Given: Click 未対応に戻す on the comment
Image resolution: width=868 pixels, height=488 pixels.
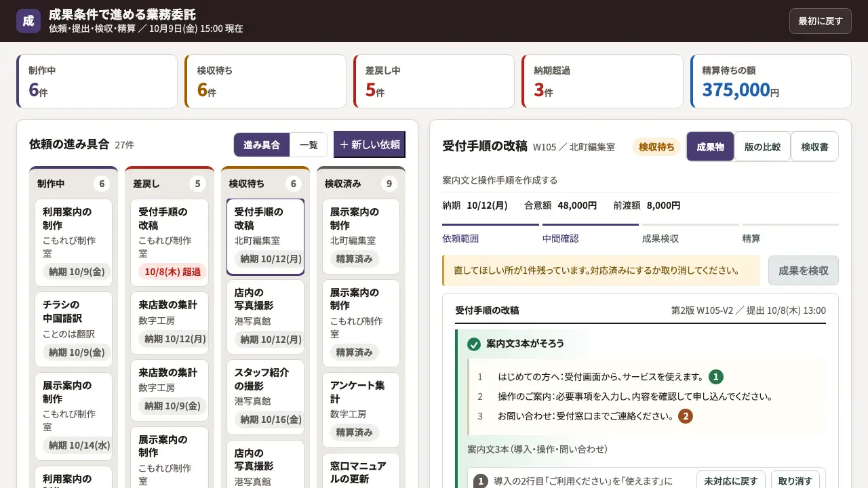Looking at the screenshot, I should (x=730, y=481).
